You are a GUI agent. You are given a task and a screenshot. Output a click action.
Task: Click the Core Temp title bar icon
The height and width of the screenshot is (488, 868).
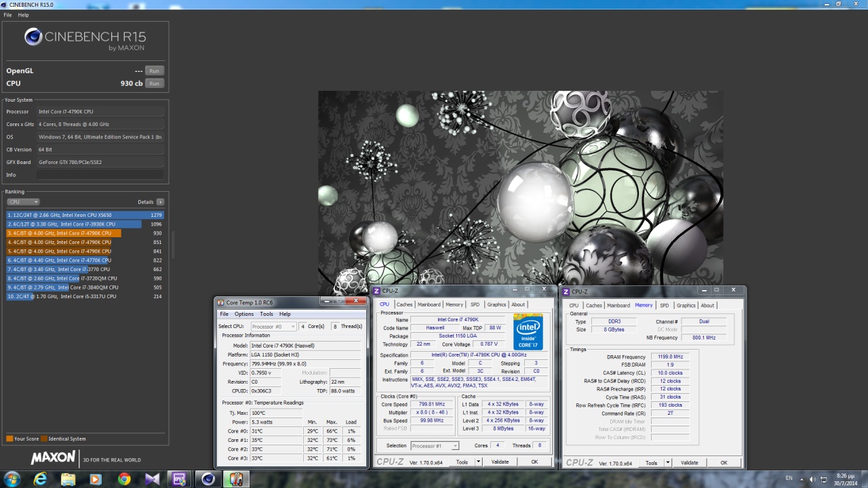click(x=220, y=302)
